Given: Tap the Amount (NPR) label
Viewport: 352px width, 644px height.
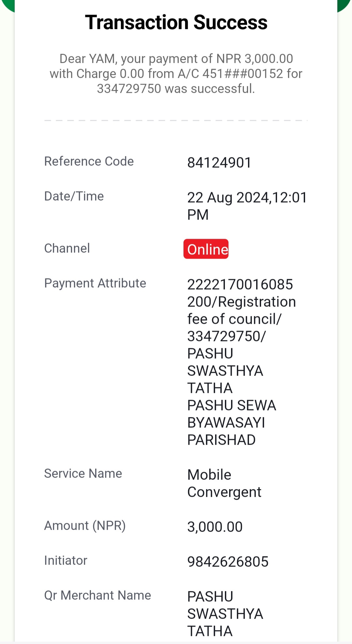Looking at the screenshot, I should pyautogui.click(x=85, y=525).
